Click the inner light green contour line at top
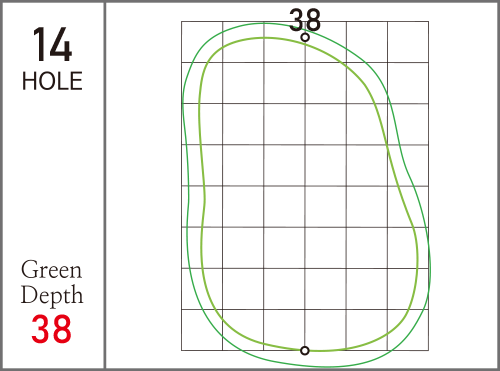500x371 pixels. [x=264, y=38]
